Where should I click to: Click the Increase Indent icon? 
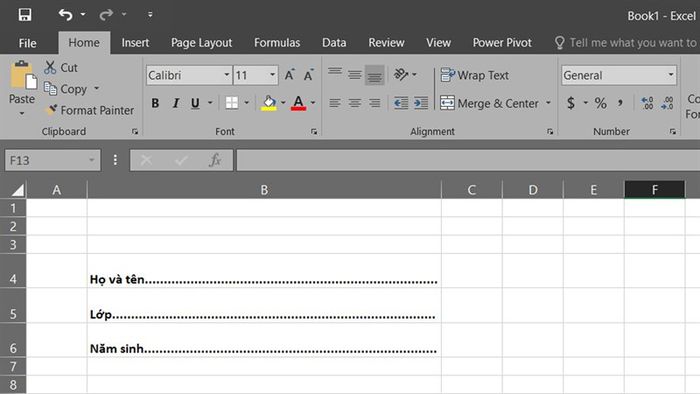pyautogui.click(x=421, y=103)
